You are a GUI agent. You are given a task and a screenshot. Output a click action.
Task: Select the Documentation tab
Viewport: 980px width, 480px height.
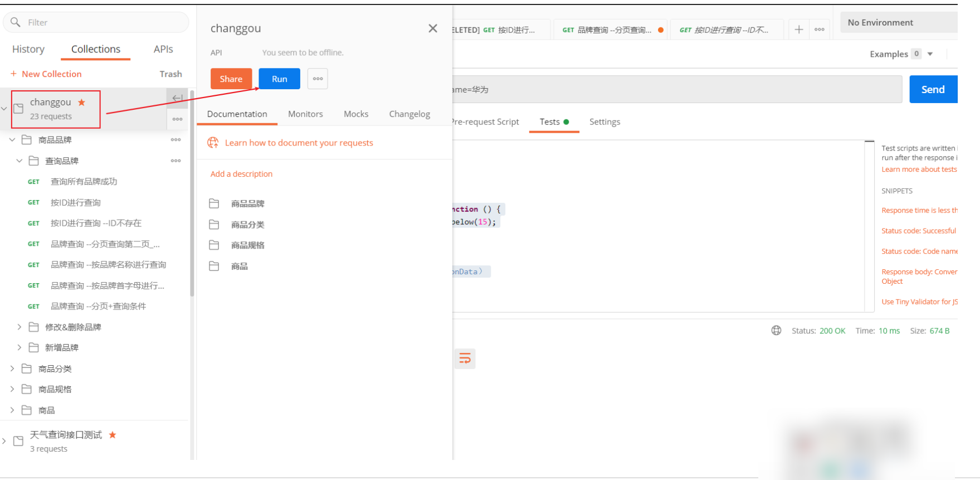click(237, 114)
